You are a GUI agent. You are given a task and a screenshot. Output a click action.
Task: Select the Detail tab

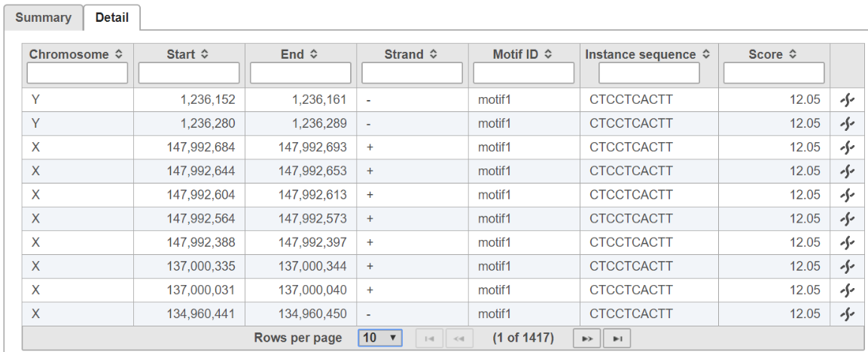pyautogui.click(x=111, y=17)
